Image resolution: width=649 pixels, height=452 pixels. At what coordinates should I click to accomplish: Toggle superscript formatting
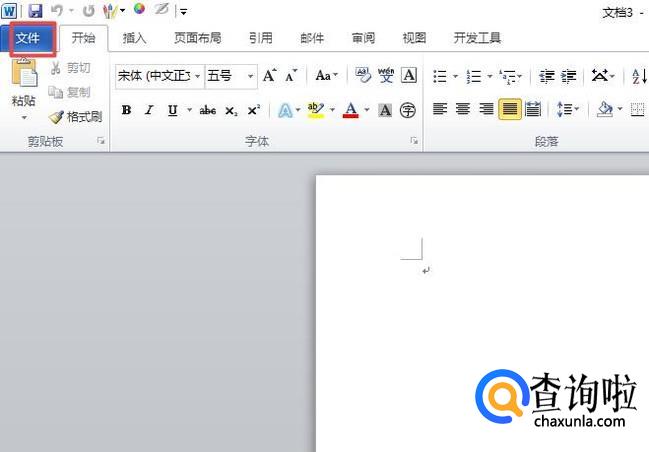tap(253, 110)
